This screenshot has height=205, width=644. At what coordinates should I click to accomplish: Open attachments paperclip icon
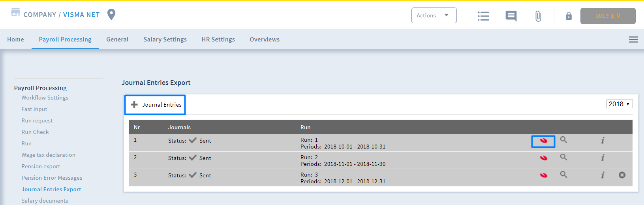(538, 16)
